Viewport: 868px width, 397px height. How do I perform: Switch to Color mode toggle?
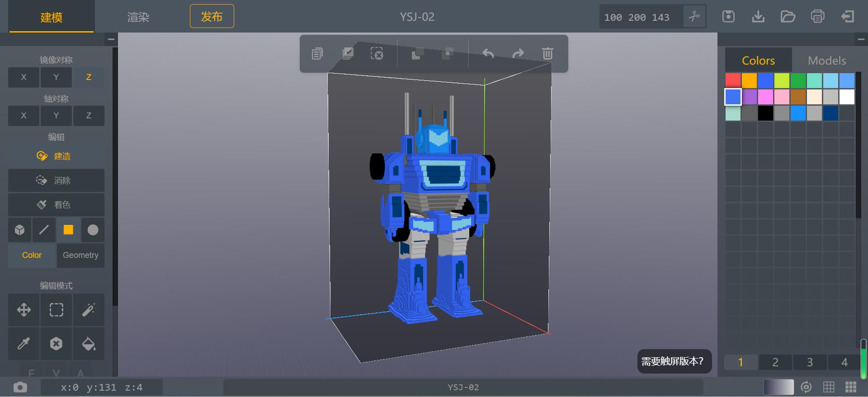coord(32,255)
